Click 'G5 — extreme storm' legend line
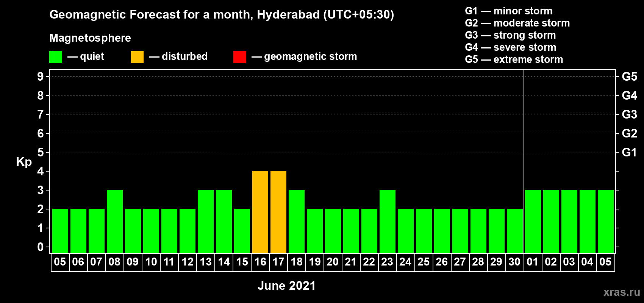Viewport: 644px width, 303px height. (x=514, y=59)
